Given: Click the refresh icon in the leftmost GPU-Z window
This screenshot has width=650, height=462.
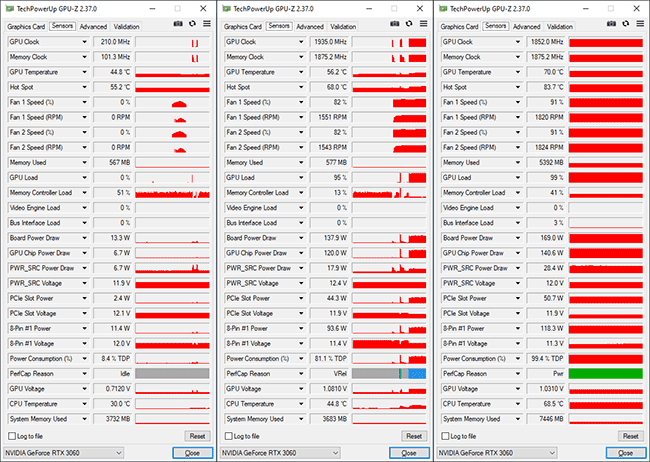Looking at the screenshot, I should (192, 26).
